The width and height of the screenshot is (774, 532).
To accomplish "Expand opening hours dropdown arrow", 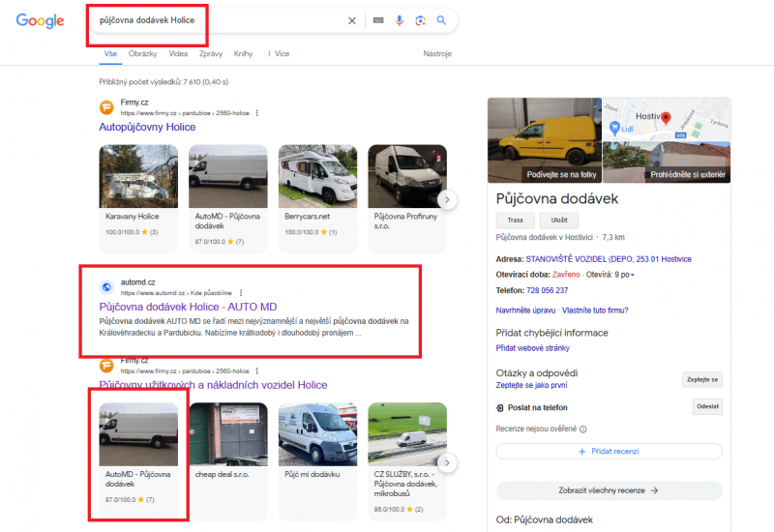I will coord(633,275).
